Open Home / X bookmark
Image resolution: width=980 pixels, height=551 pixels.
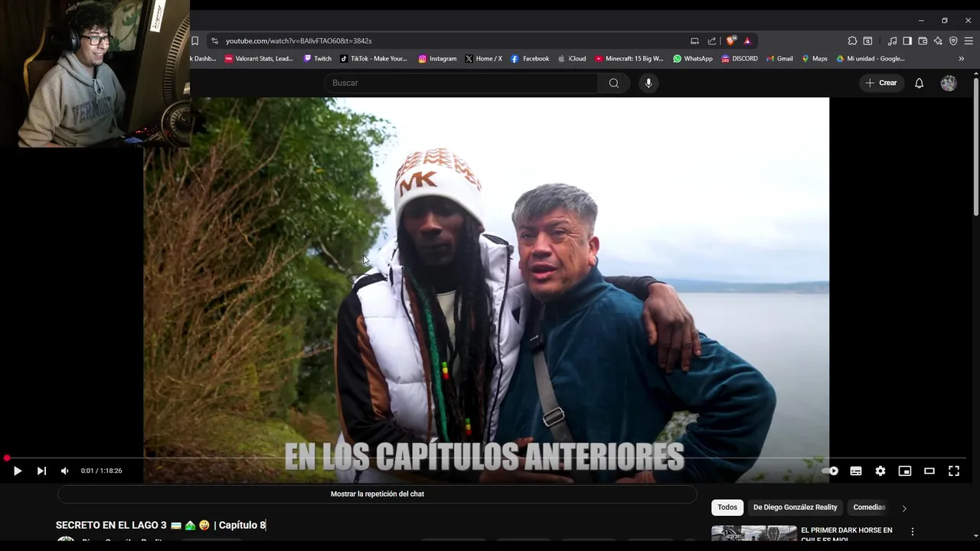pos(483,59)
